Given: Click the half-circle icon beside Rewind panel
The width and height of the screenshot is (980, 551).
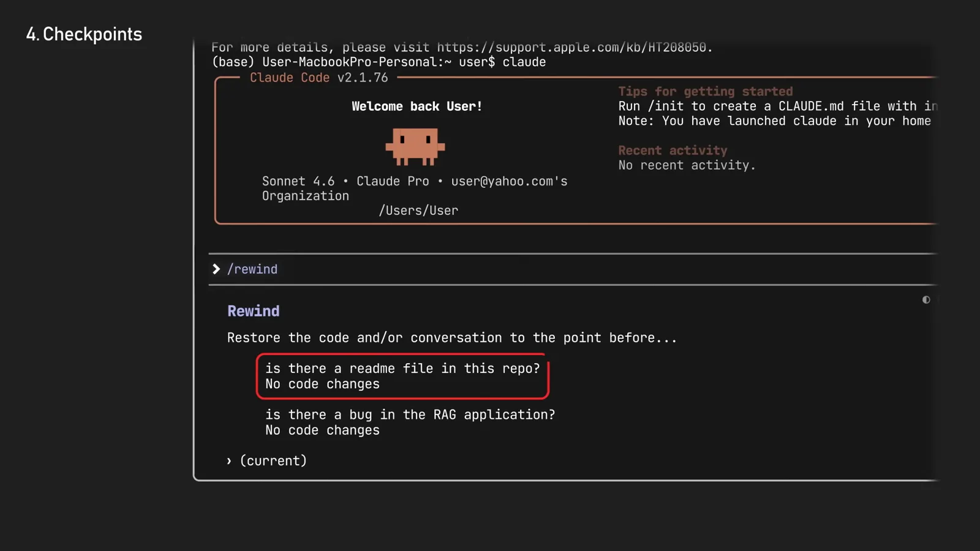Looking at the screenshot, I should tap(926, 300).
